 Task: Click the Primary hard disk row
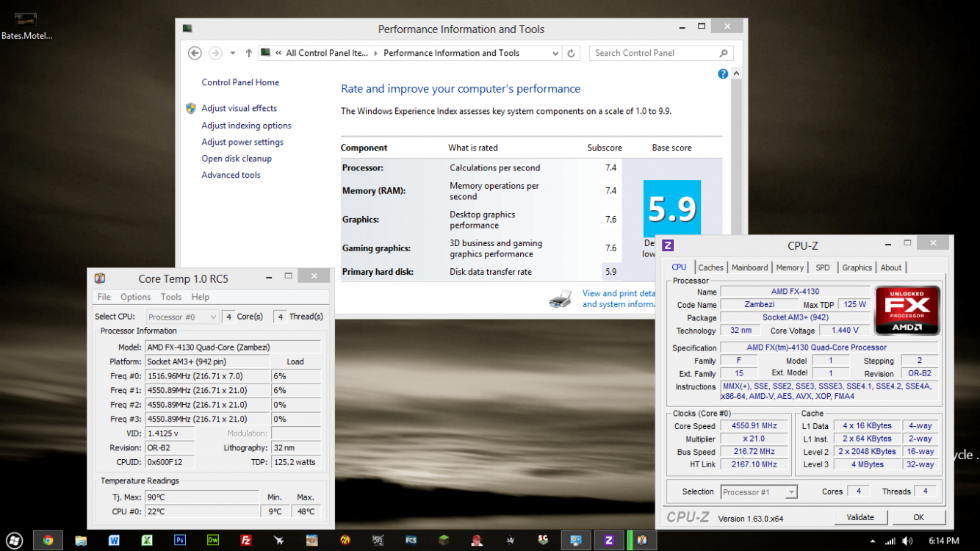(x=481, y=272)
